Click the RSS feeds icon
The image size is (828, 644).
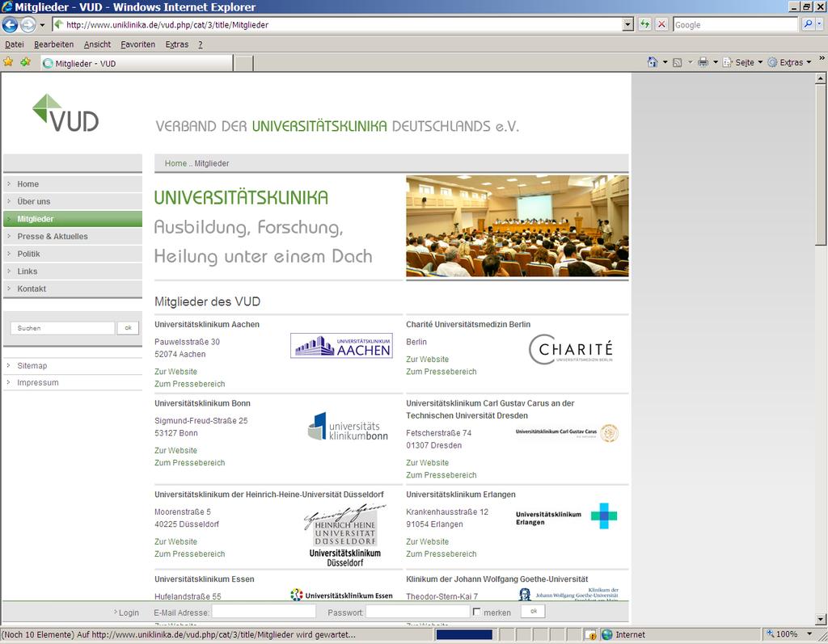coord(677,62)
